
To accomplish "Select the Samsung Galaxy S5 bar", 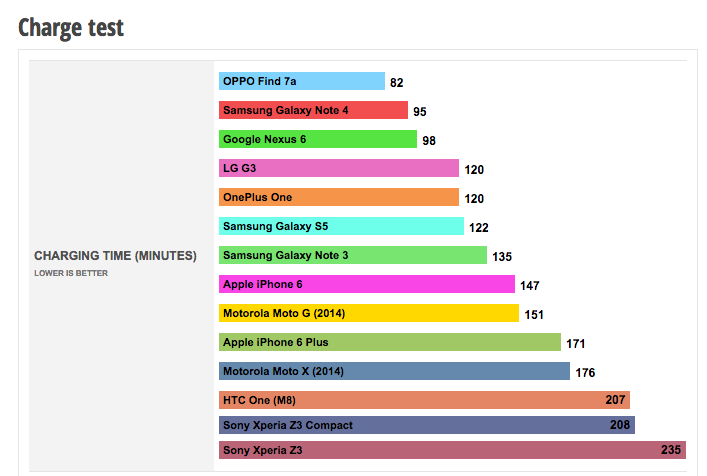I will (341, 227).
